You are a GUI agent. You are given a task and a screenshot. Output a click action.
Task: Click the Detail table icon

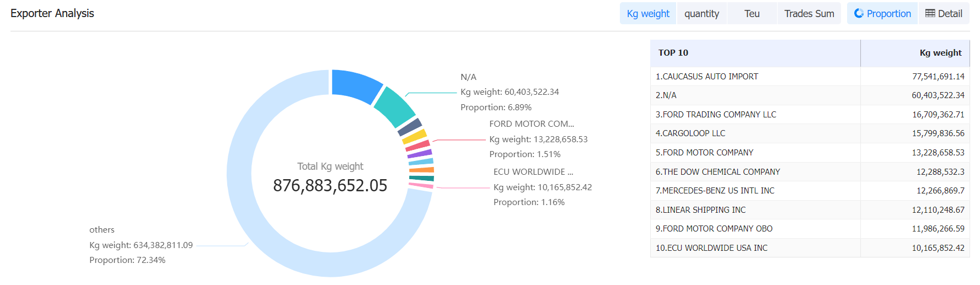[x=930, y=13]
